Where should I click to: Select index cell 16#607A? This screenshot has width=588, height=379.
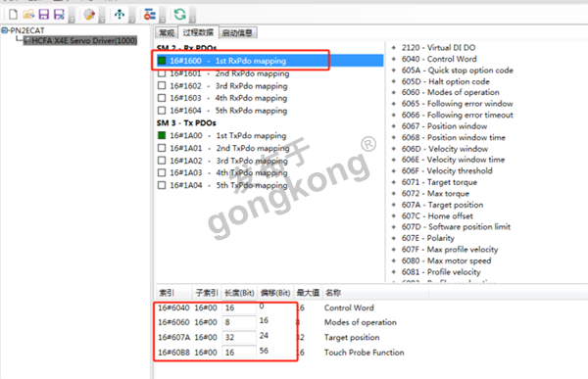click(174, 338)
